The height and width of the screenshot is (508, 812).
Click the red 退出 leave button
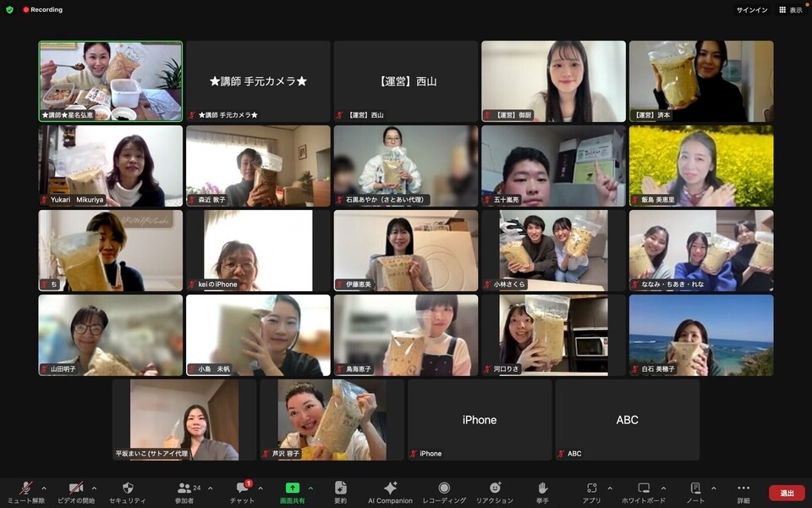pos(787,493)
